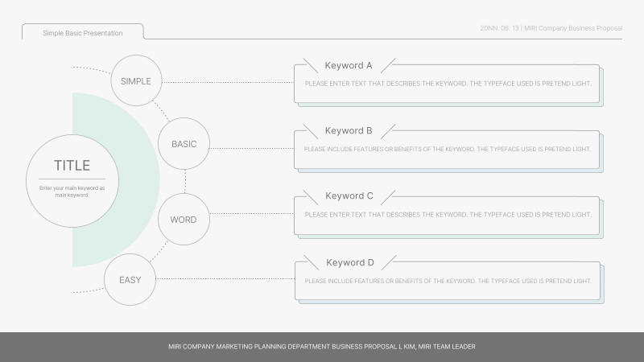Click the Keyword D heading
Viewport: 644px width, 362px height.
click(x=350, y=262)
